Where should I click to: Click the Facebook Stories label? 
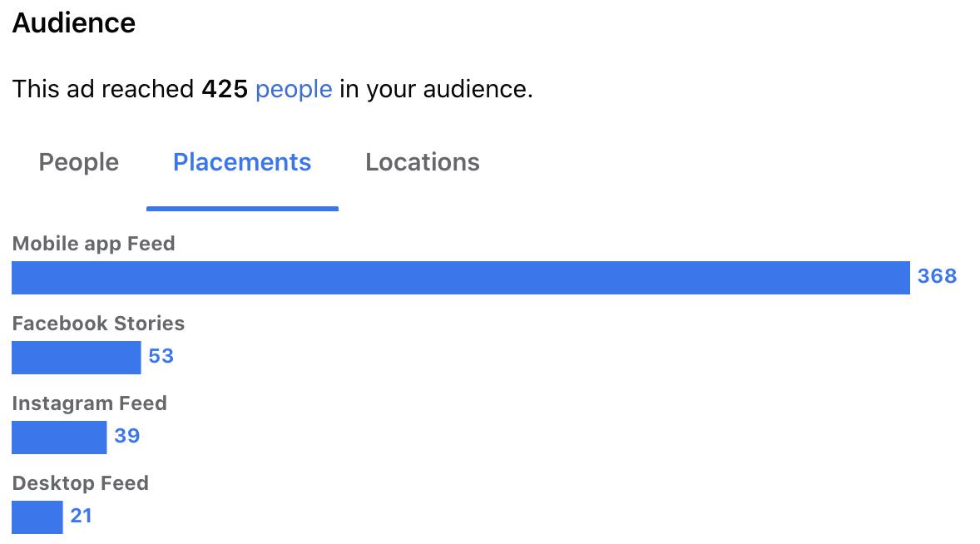coord(99,324)
